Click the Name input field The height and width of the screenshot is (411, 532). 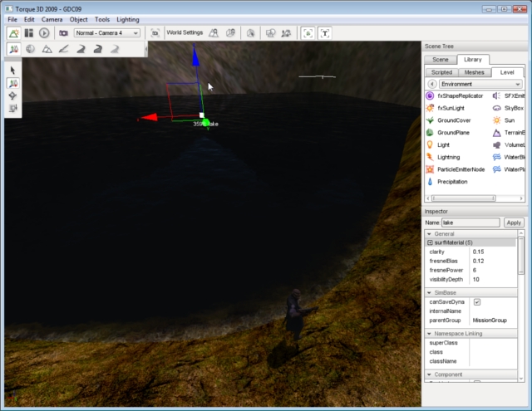point(470,223)
